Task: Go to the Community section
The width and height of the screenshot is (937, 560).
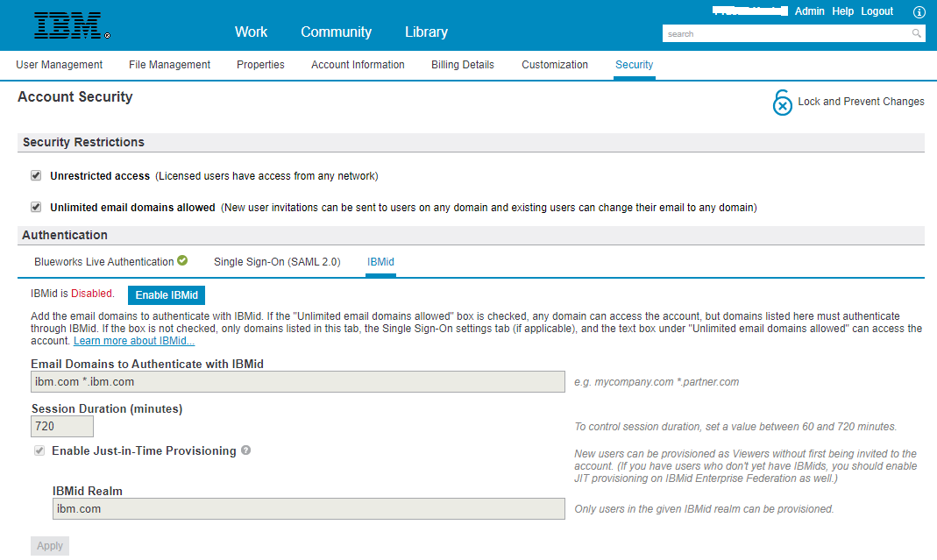Action: (336, 32)
